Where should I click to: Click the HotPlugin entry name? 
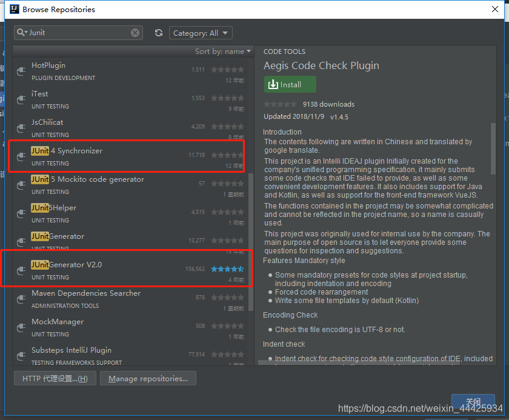pyautogui.click(x=48, y=65)
